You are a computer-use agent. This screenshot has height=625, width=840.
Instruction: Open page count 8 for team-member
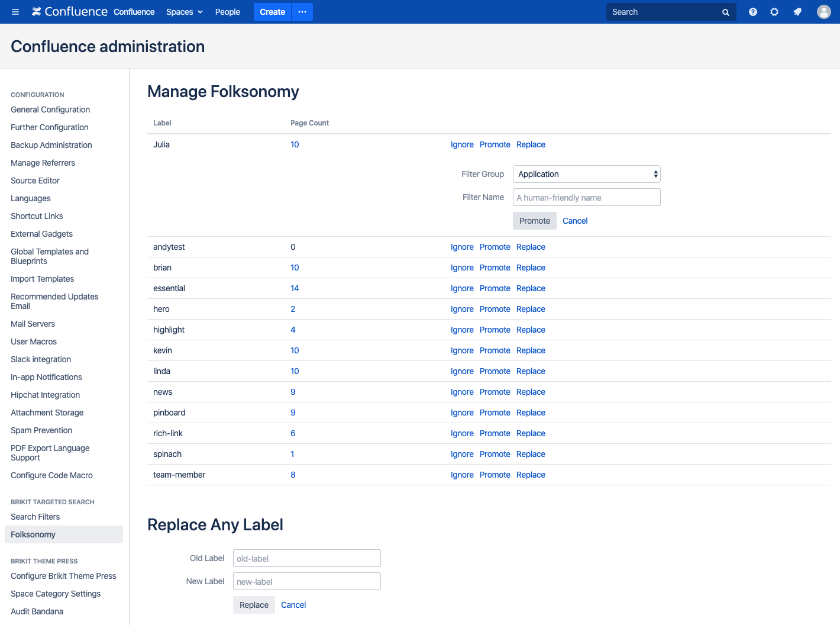click(x=293, y=475)
